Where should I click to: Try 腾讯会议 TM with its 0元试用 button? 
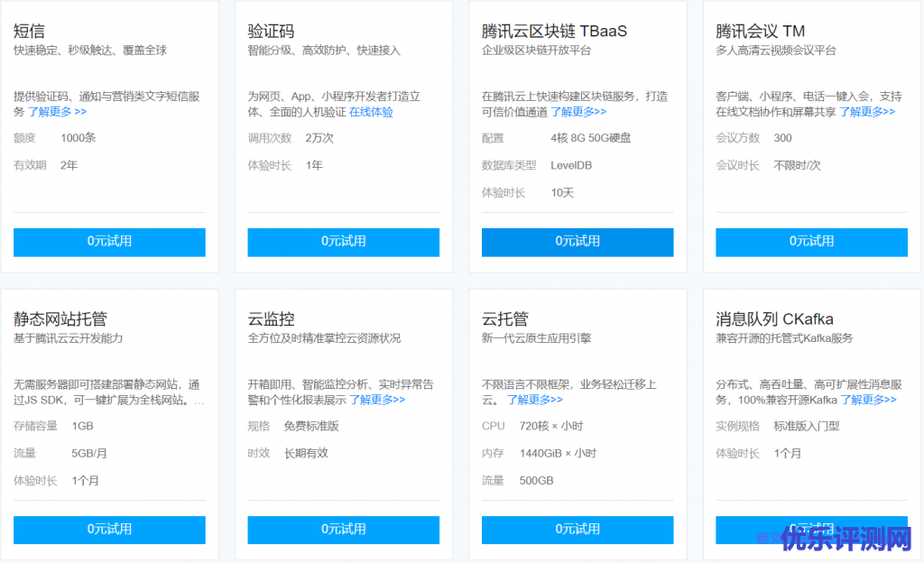[811, 242]
